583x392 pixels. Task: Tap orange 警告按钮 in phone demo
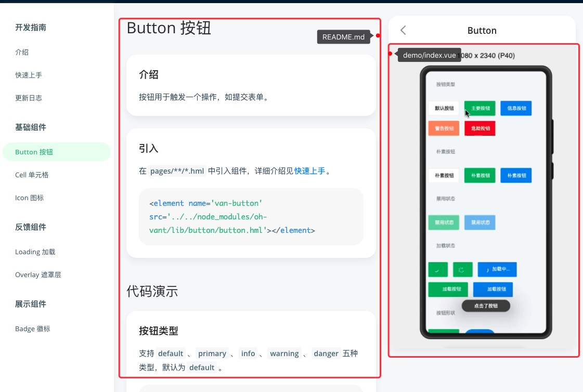(x=444, y=128)
